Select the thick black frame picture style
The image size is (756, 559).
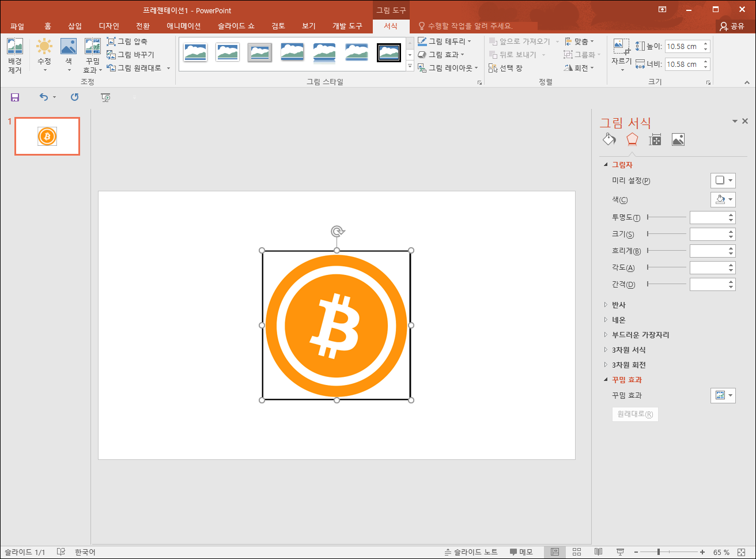click(x=389, y=52)
